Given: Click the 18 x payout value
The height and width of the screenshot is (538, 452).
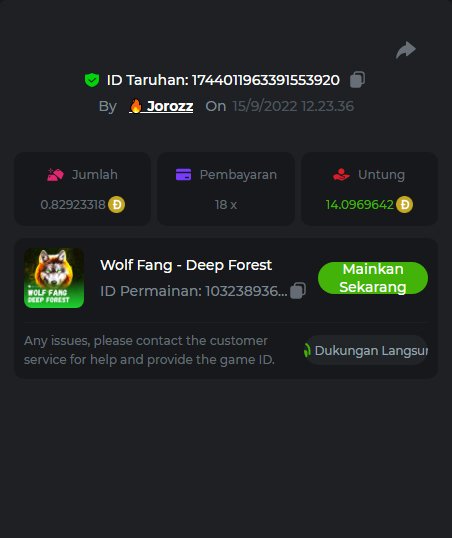Looking at the screenshot, I should [226, 205].
